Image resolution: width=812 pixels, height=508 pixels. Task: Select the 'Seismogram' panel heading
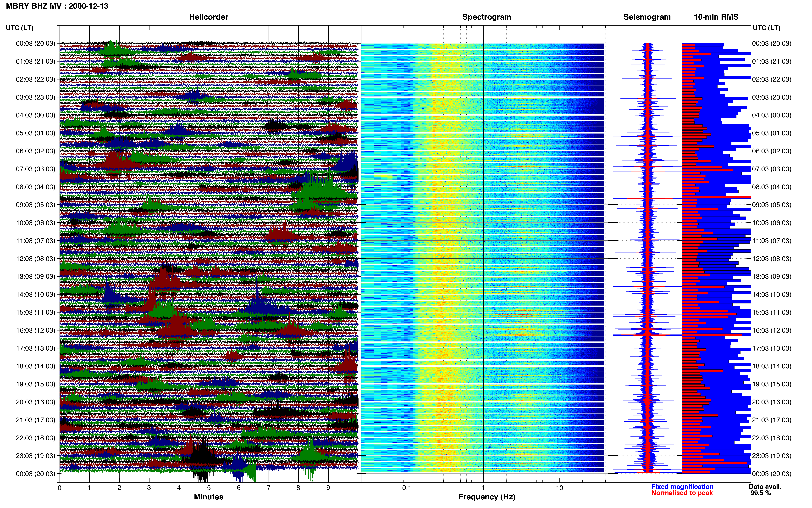click(647, 17)
